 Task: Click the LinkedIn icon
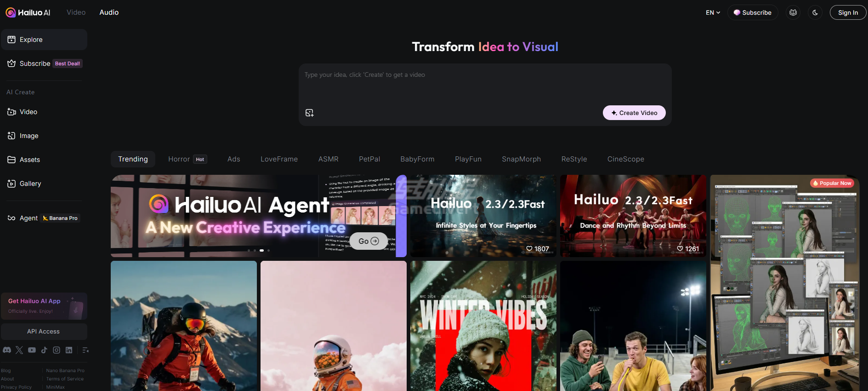click(x=69, y=350)
